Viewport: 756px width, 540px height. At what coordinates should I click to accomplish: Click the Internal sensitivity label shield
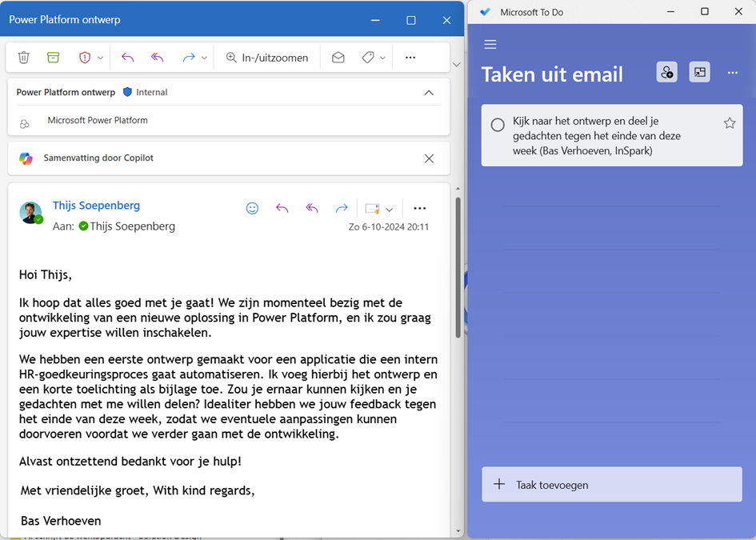pyautogui.click(x=127, y=92)
